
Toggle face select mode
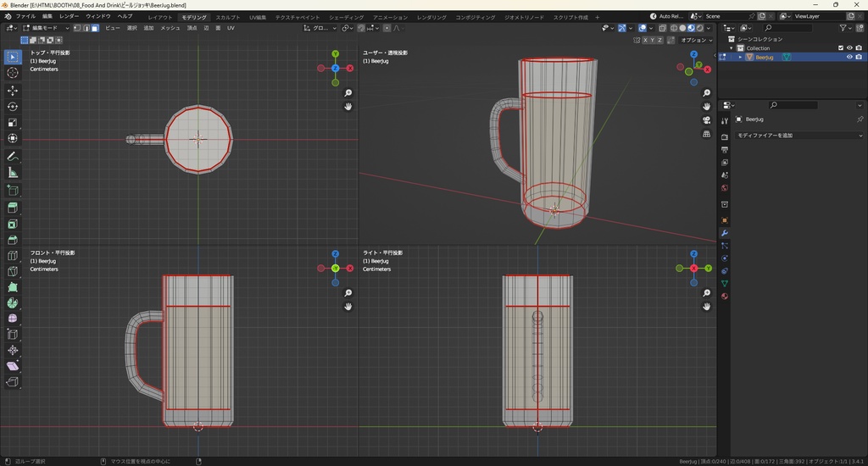95,28
